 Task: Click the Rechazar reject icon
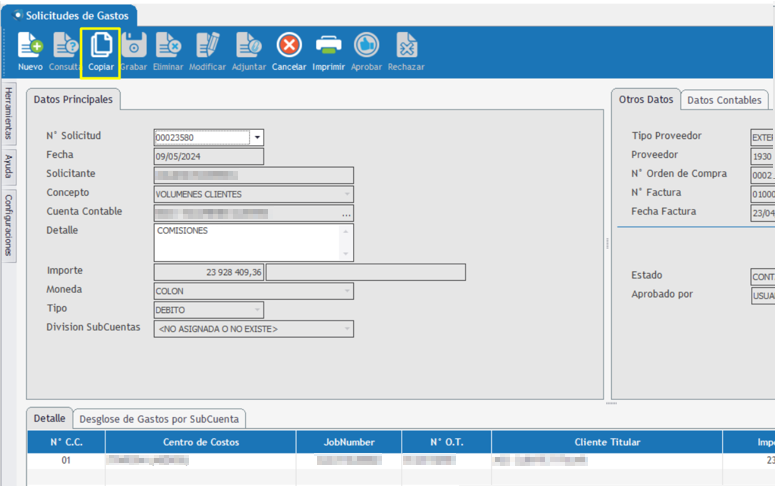tap(406, 46)
